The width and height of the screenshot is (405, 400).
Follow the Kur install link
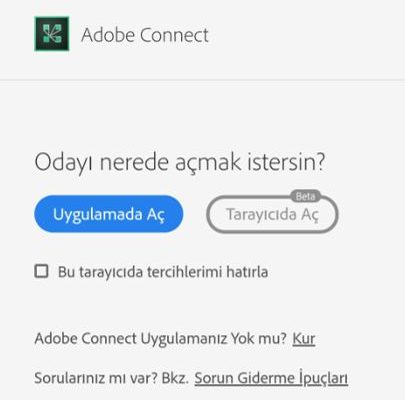pyautogui.click(x=304, y=339)
